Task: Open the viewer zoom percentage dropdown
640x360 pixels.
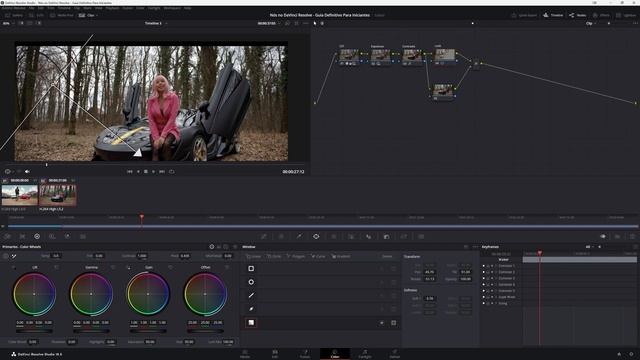Action: coord(8,23)
